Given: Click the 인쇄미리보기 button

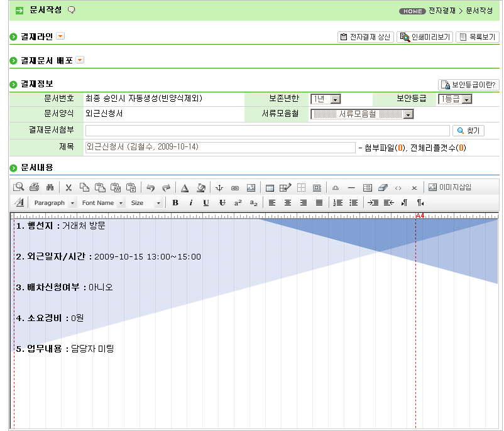Looking at the screenshot, I should tap(425, 37).
